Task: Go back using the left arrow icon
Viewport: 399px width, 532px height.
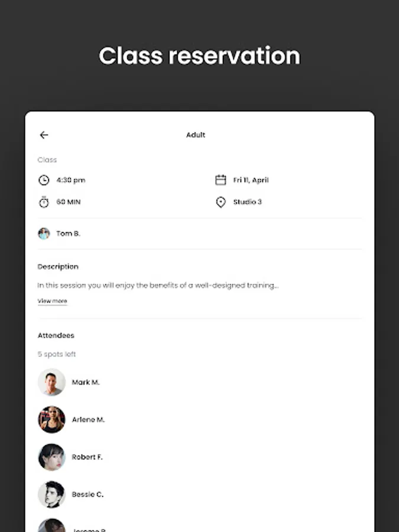Action: point(44,135)
